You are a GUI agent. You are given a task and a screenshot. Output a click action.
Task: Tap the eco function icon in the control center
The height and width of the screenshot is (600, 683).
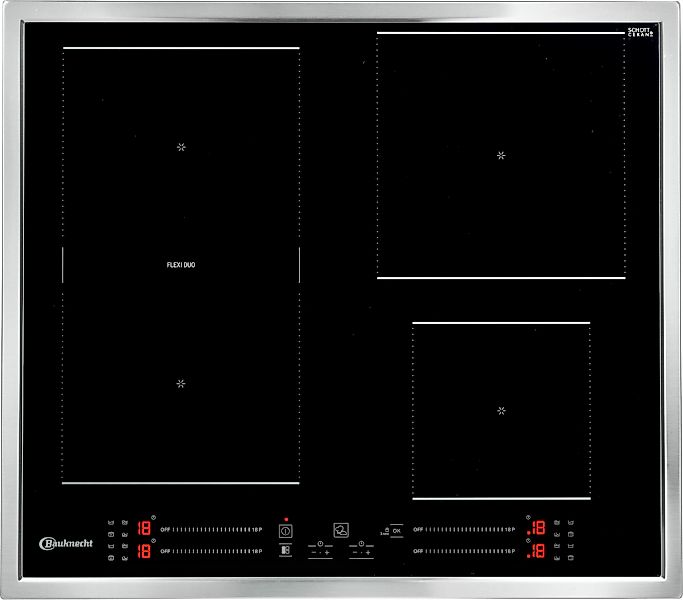point(342,531)
